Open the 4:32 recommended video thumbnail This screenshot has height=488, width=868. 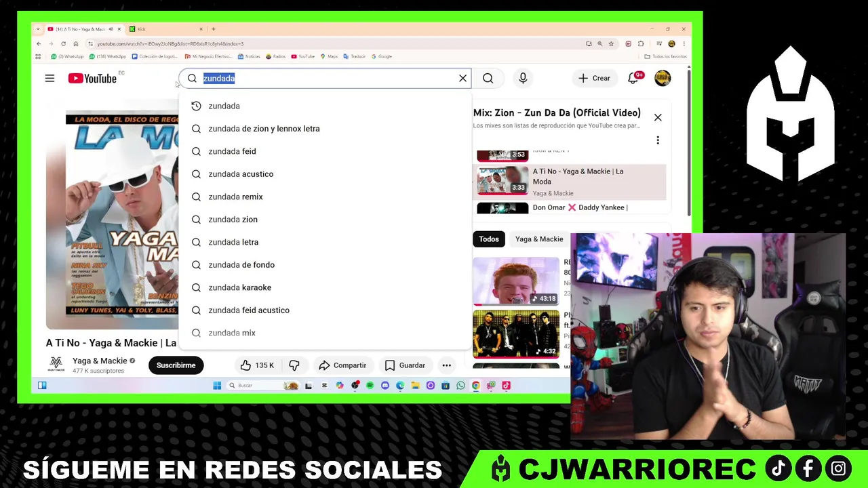coord(516,334)
